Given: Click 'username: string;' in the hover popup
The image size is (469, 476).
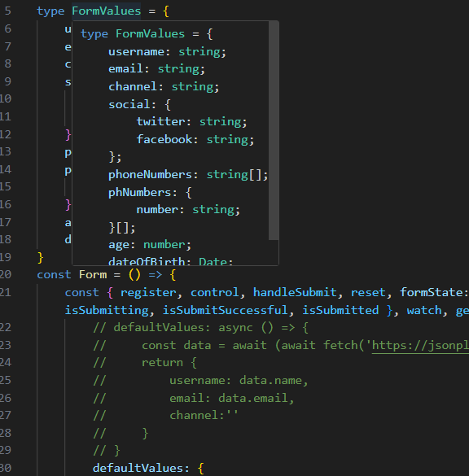Looking at the screenshot, I should (168, 51).
